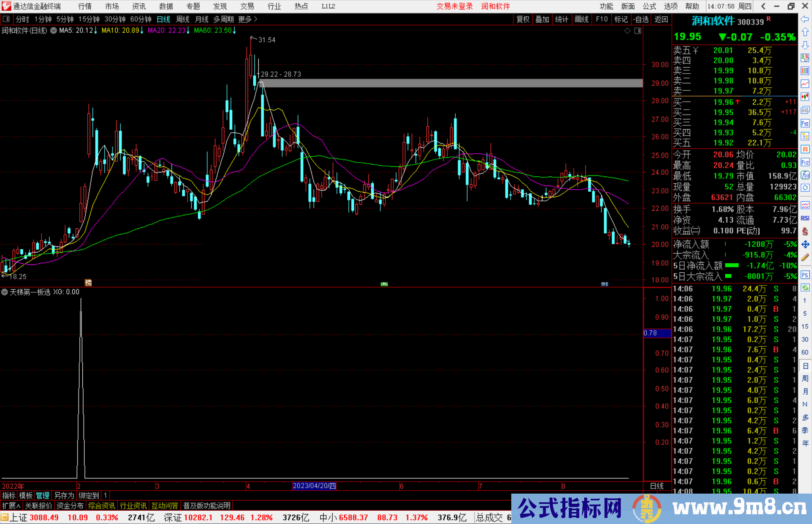This screenshot has width=812, height=524.
Task: Click the 交易未登录 login link
Action: 454,6
